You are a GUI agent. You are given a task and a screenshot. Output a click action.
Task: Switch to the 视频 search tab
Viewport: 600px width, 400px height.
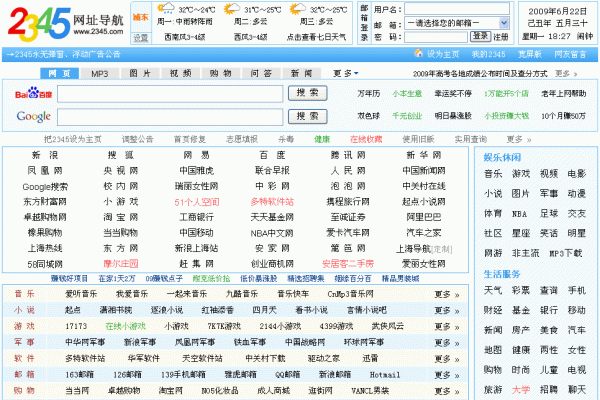point(180,73)
